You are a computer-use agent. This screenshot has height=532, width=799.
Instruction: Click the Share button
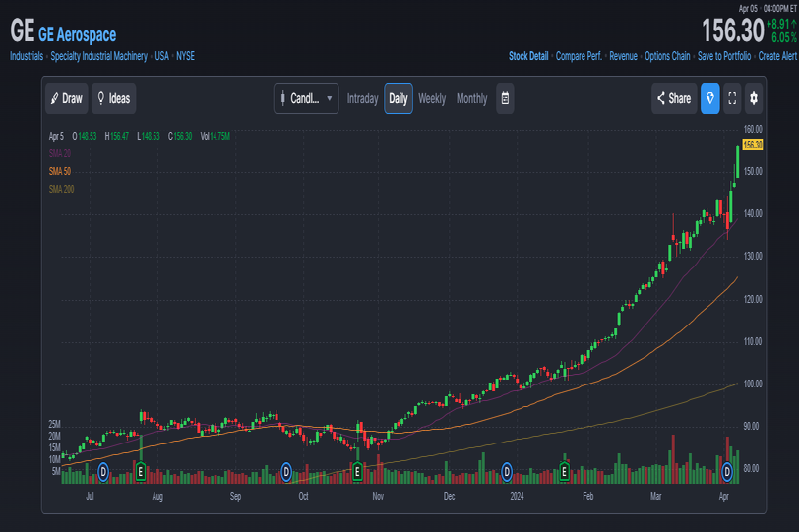pos(673,98)
